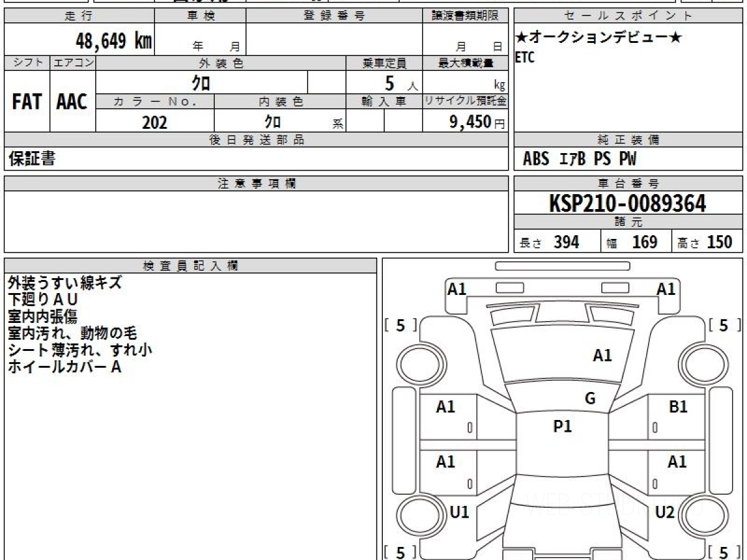Click the シフト header cell

[x=27, y=63]
